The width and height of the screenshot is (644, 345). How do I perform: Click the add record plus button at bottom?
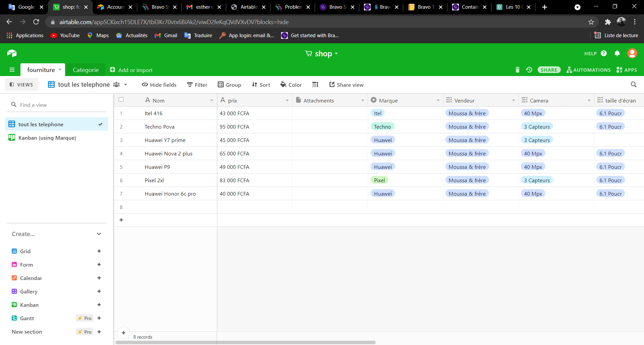click(123, 333)
